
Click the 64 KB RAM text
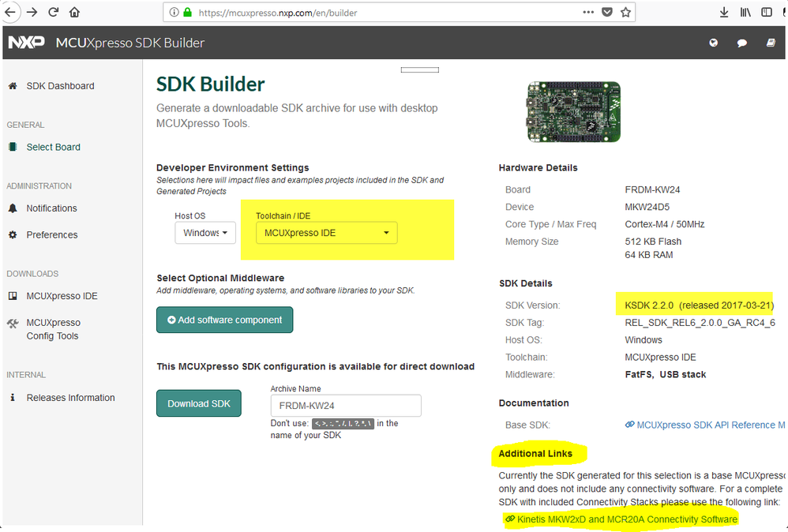point(649,255)
